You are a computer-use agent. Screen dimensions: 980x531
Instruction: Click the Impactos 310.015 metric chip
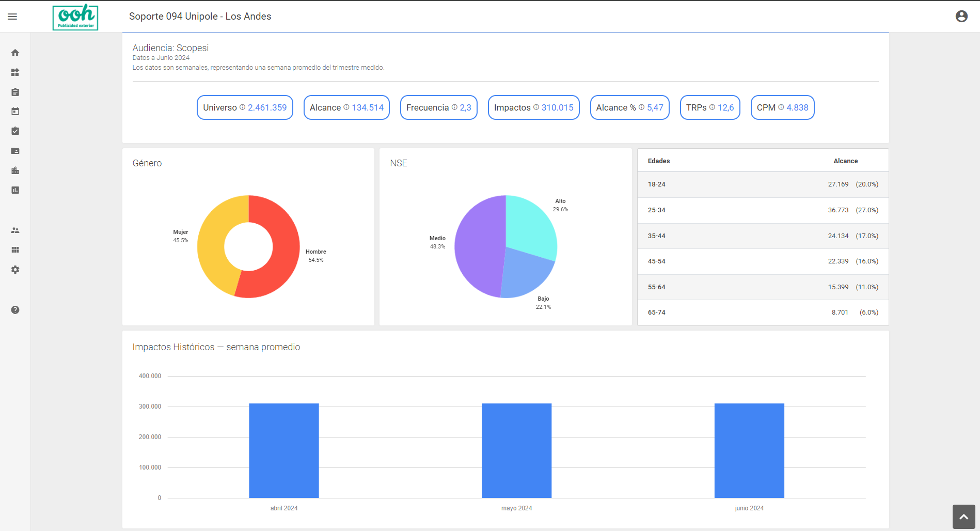[x=533, y=107]
